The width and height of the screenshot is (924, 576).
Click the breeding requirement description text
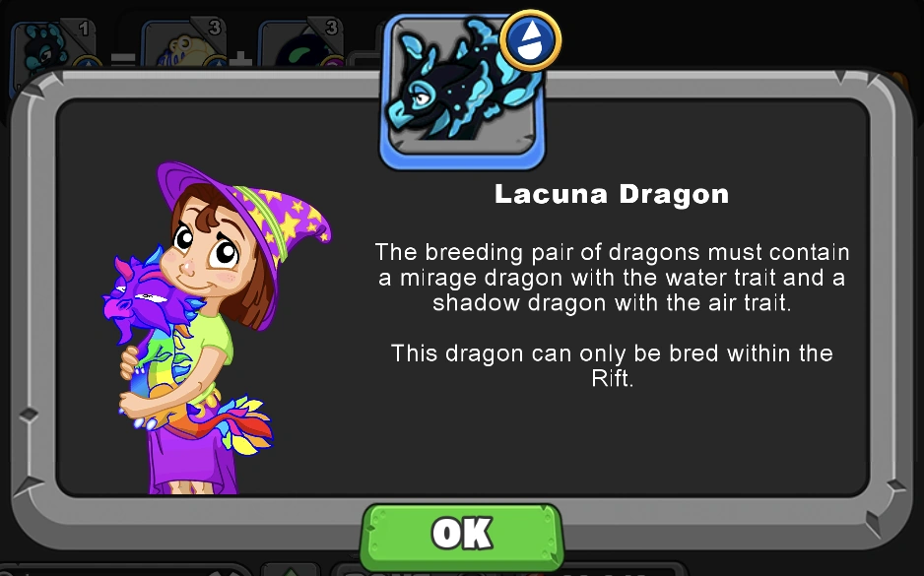tap(612, 278)
